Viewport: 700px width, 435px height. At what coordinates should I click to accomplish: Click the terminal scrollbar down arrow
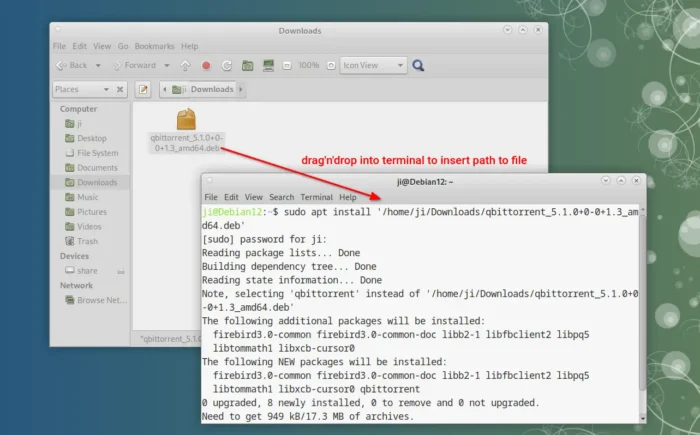(643, 418)
